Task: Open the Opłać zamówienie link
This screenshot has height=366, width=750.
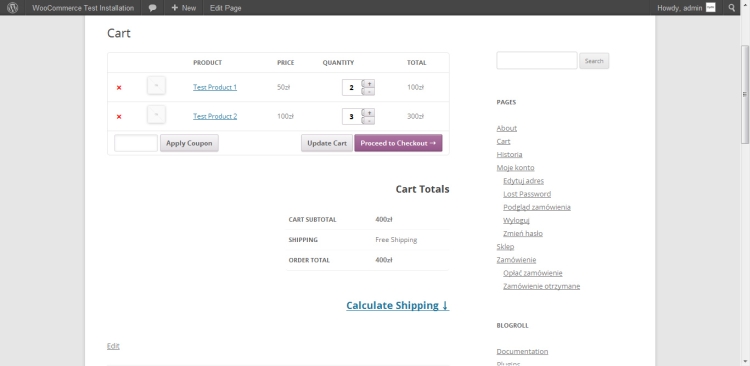Action: (x=533, y=273)
